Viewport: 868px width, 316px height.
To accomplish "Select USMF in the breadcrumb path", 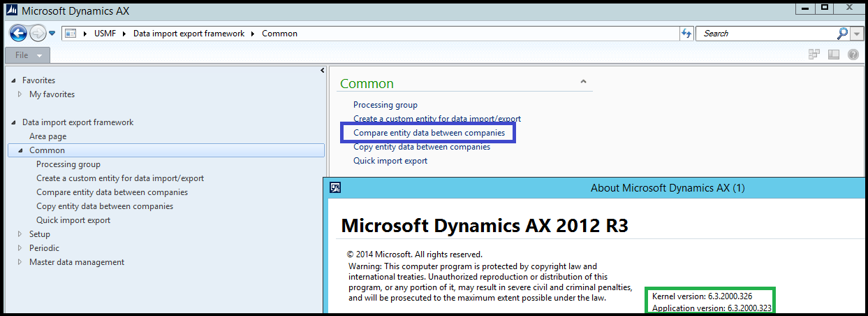I will (105, 34).
